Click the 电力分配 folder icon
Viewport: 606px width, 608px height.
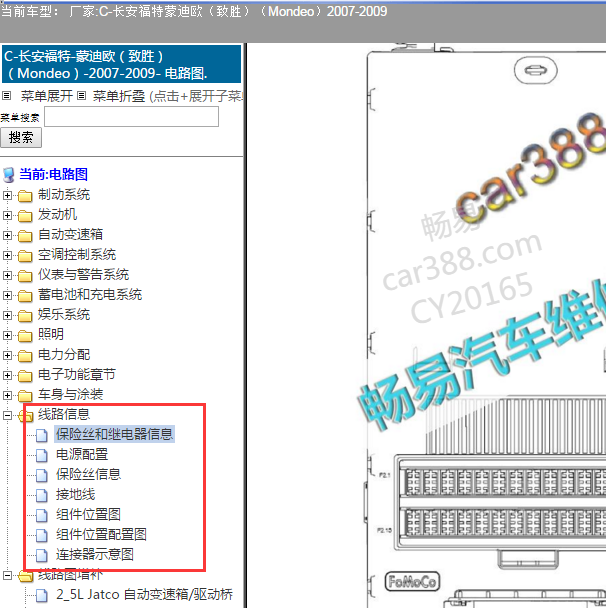point(25,356)
